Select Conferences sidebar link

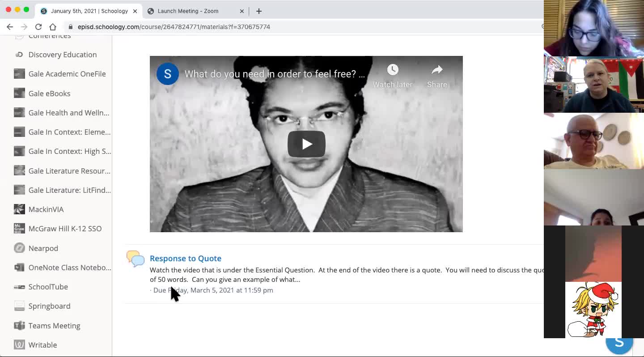50,36
